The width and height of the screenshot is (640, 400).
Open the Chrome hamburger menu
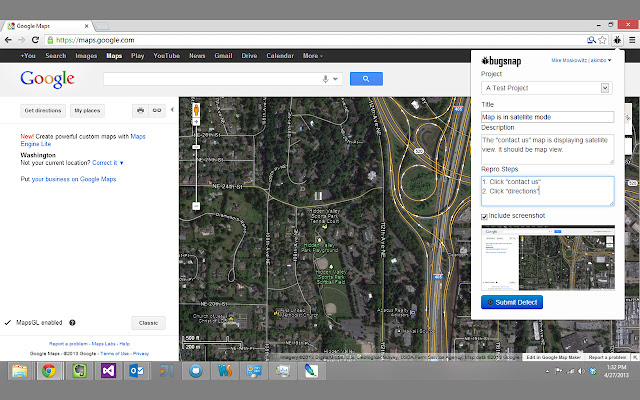(632, 40)
